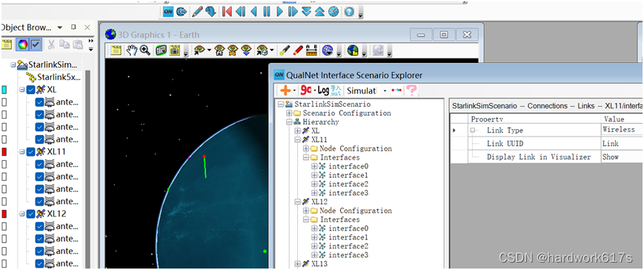Reset animation with the red rewind-to-start button
Screen dimensions: 644x270
pos(227,12)
